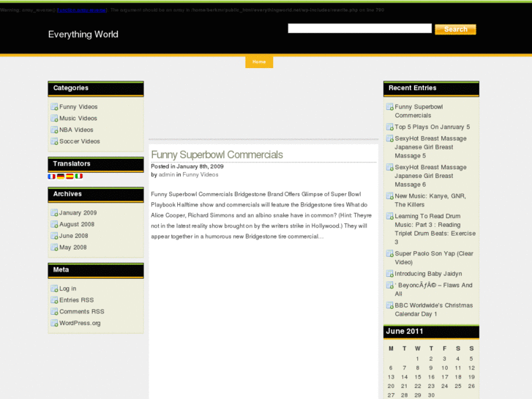
Task: Open Japanese Girl Breast Massage 6 entry
Action: point(430,176)
